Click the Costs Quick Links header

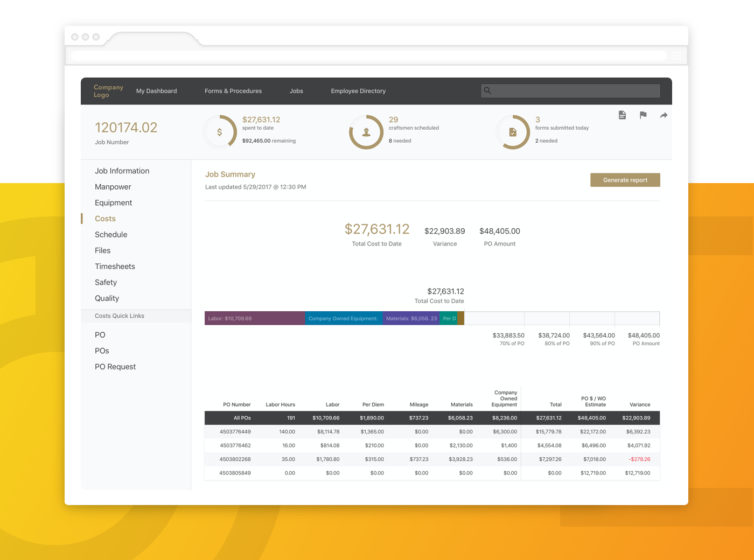tap(120, 316)
